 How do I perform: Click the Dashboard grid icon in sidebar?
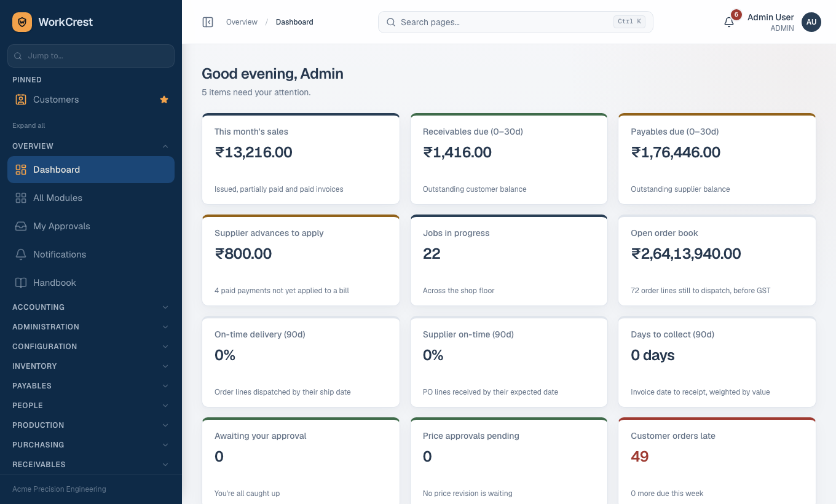pos(21,170)
